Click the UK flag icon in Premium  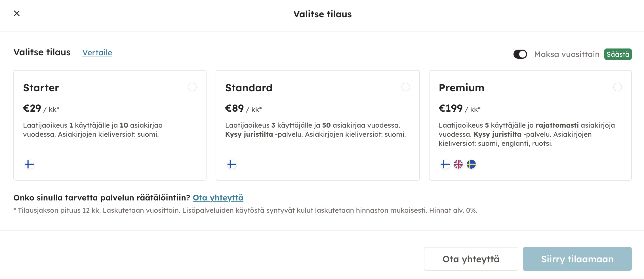point(458,164)
